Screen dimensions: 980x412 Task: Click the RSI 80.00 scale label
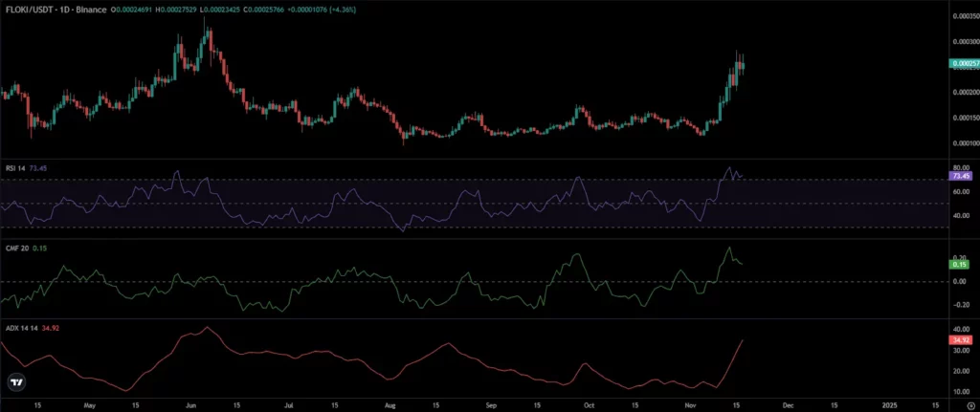click(961, 167)
